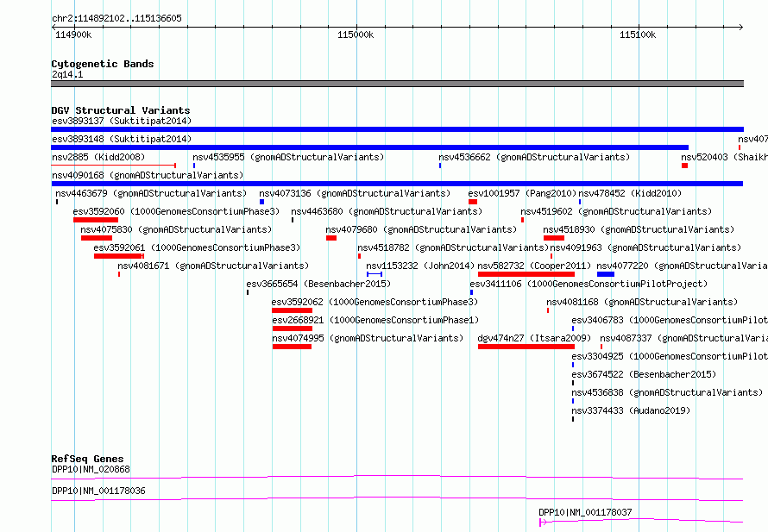Screen dimensions: 768x532
Task: Select the nsv4090168 gnomAD variant label
Action: (x=148, y=175)
